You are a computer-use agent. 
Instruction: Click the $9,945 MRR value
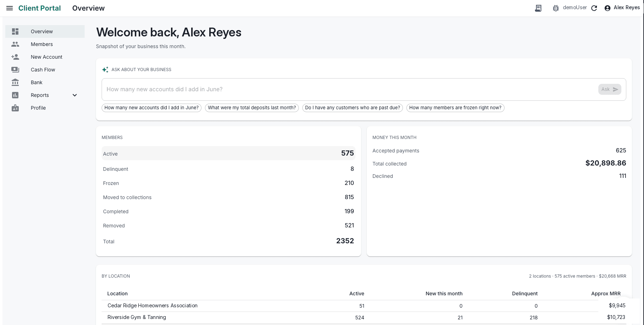point(617,306)
